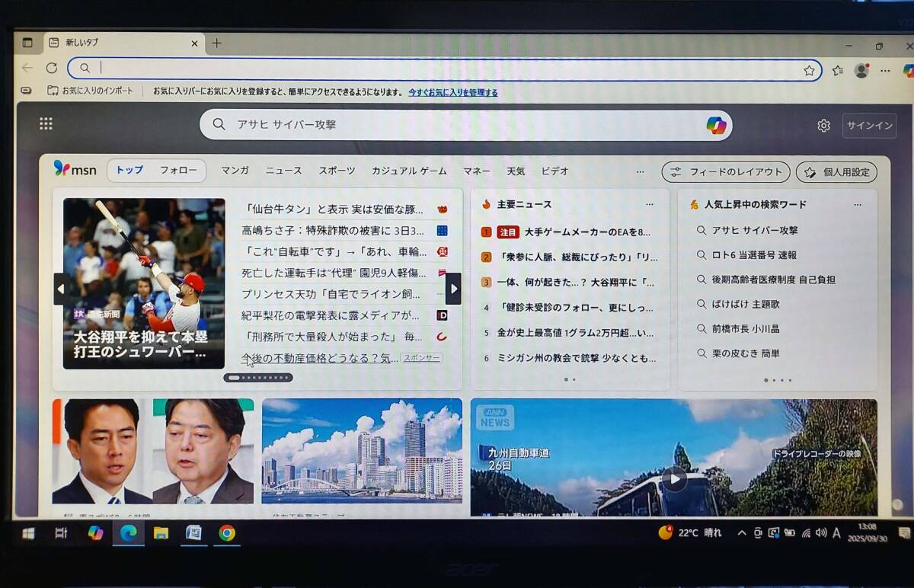Open the 主要ニュース more options menu
Screen dimensions: 914x588
tap(650, 204)
